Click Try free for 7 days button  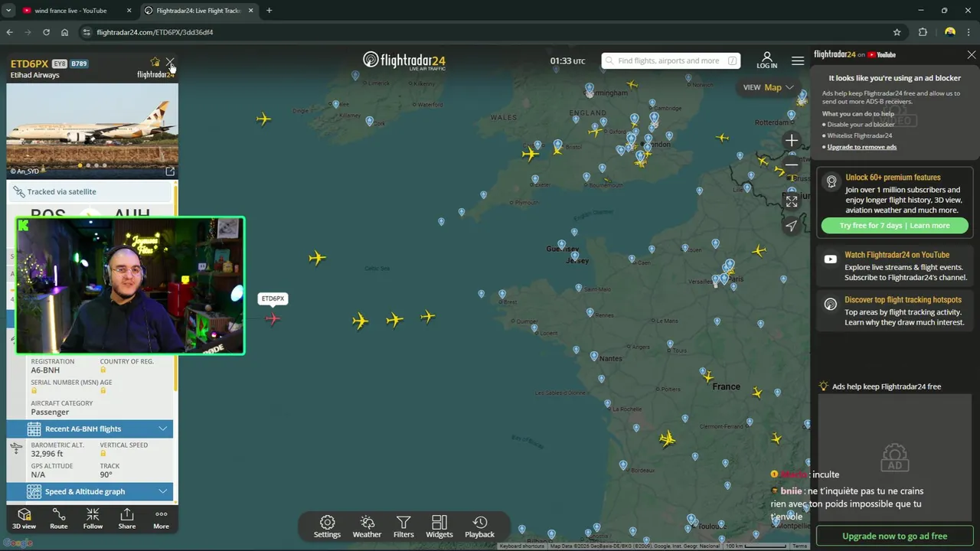894,226
